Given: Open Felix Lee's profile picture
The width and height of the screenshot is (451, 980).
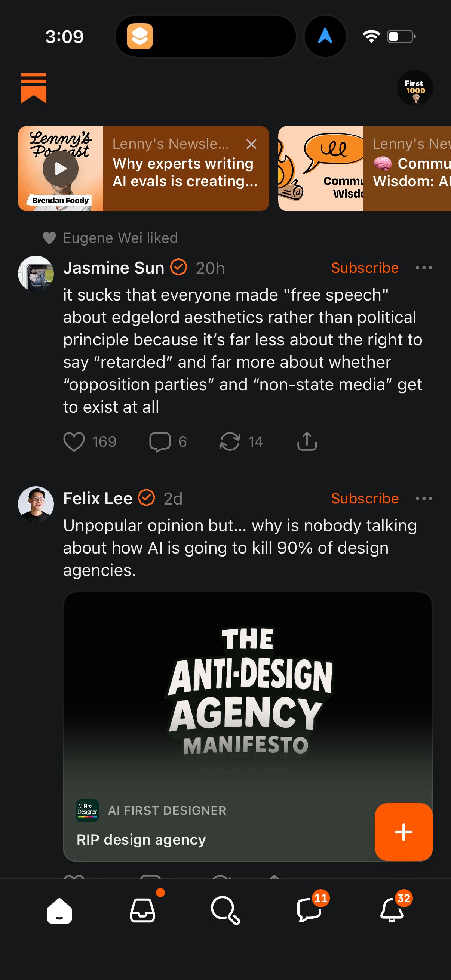Looking at the screenshot, I should tap(36, 504).
